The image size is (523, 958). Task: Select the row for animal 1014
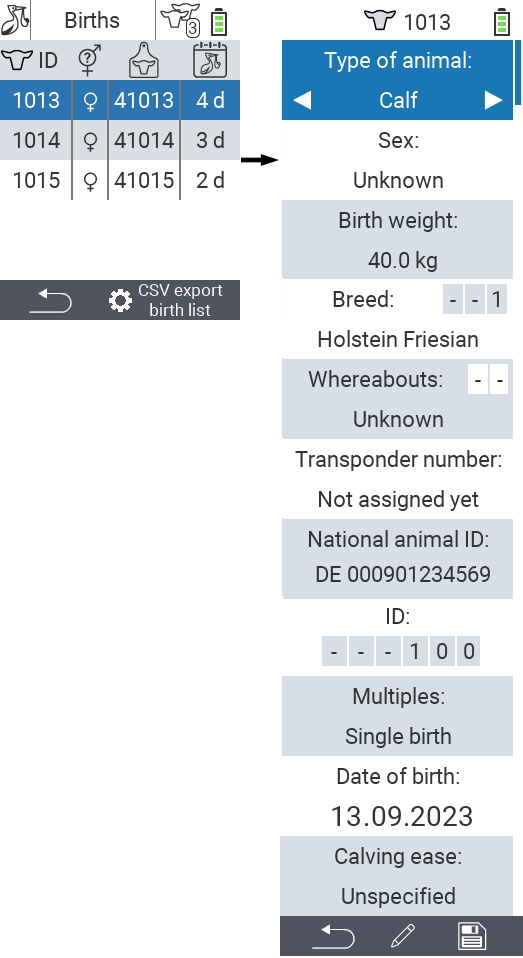[x=120, y=140]
